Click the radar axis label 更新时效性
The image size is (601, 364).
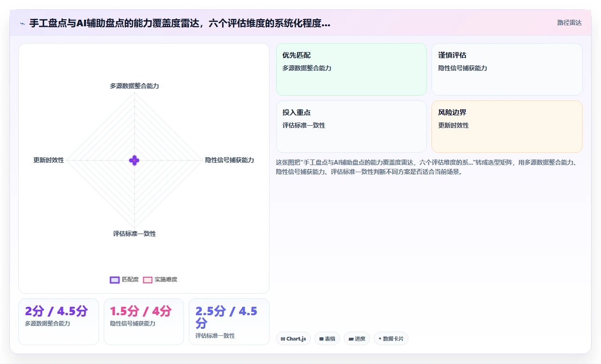(48, 160)
